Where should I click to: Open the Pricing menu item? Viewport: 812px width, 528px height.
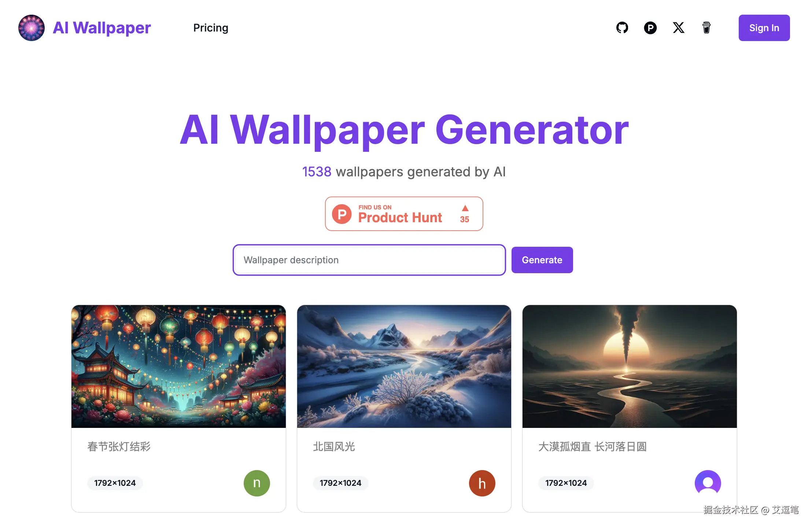(x=211, y=28)
